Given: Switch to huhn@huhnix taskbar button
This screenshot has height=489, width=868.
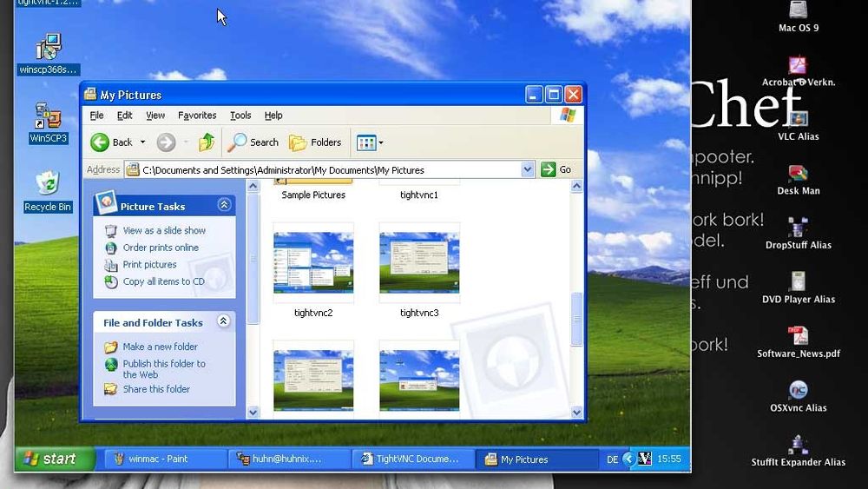Looking at the screenshot, I should (289, 459).
